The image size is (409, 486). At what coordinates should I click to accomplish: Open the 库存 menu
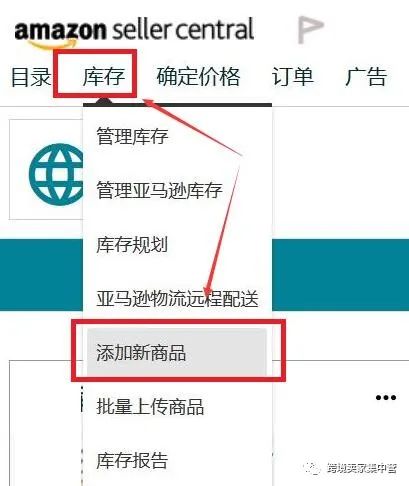click(104, 76)
